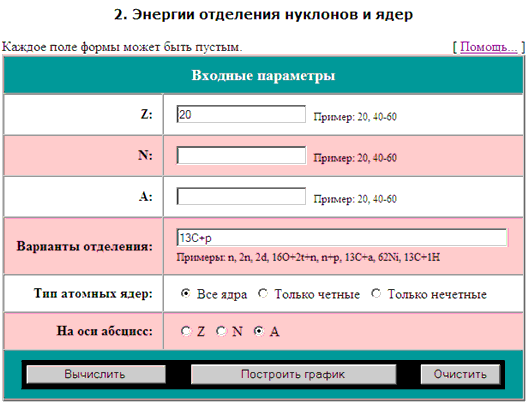
Task: Click the Тип атомных ядер label
Action: (93, 294)
